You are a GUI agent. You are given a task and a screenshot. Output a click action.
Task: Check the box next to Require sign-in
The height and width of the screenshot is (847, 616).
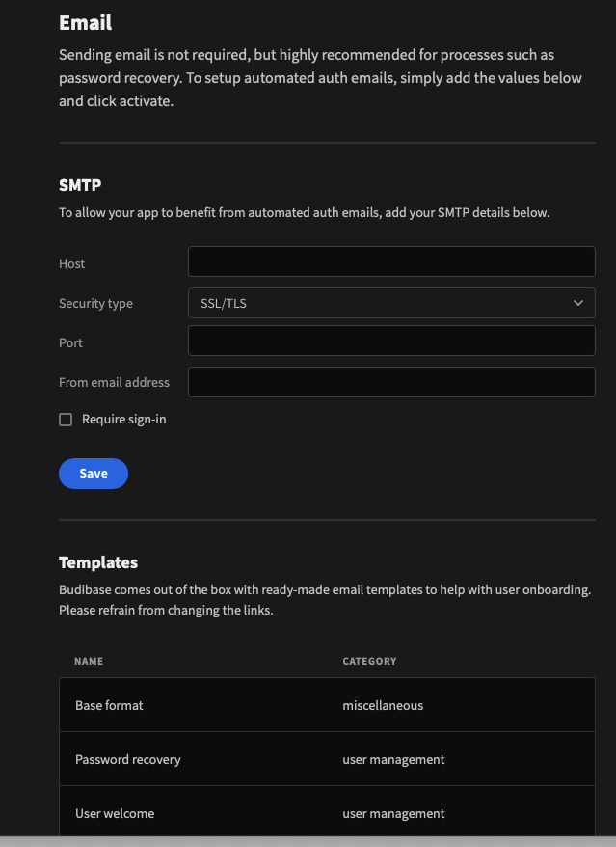pyautogui.click(x=66, y=419)
